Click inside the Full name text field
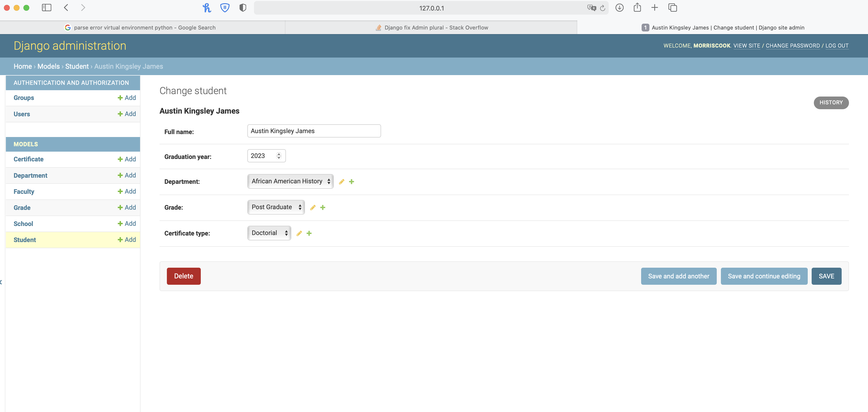Image resolution: width=868 pixels, height=412 pixels. point(313,131)
